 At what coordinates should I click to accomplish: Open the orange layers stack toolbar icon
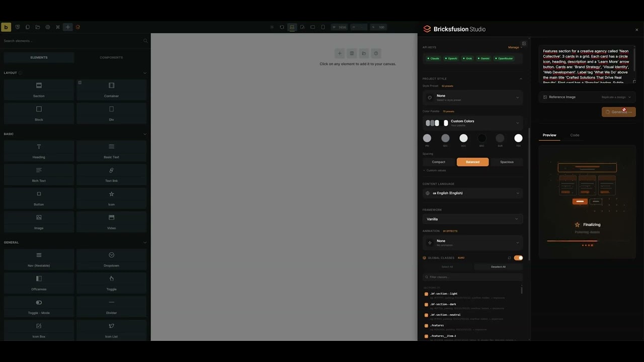(78, 27)
